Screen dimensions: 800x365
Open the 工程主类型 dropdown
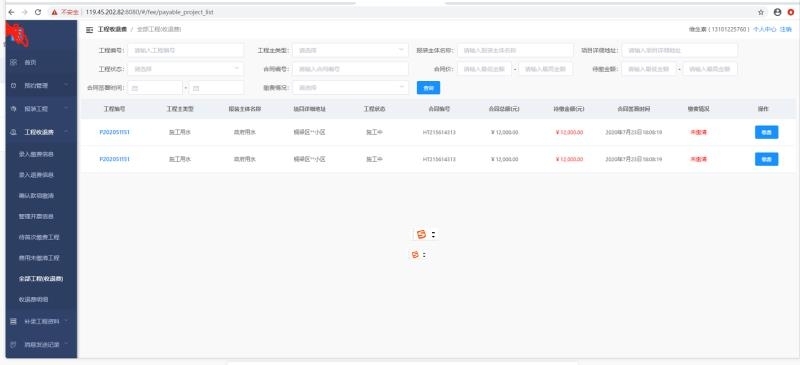(x=351, y=51)
